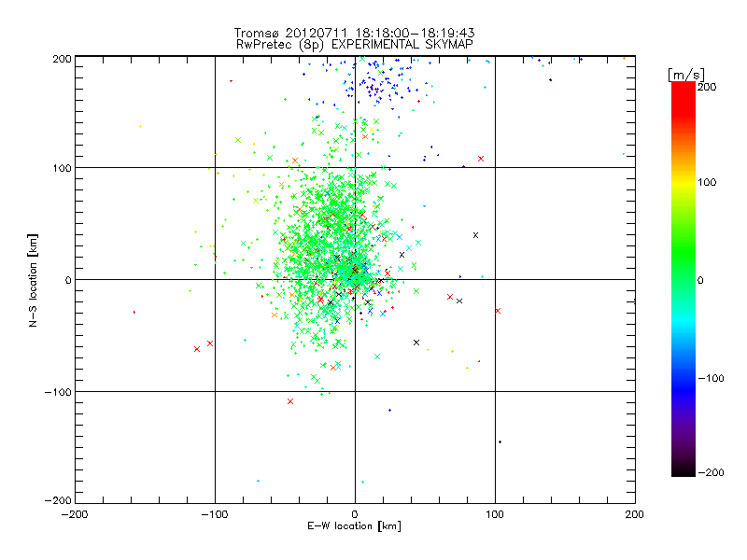This screenshot has width=747, height=560.
Task: Click the 'E-W location [km]' axis label
Action: pos(355,525)
